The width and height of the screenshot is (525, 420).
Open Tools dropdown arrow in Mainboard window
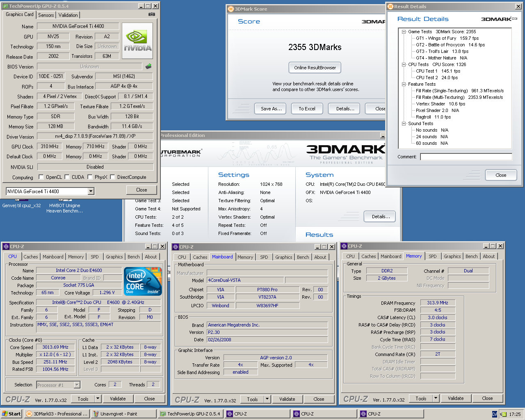pos(267,399)
